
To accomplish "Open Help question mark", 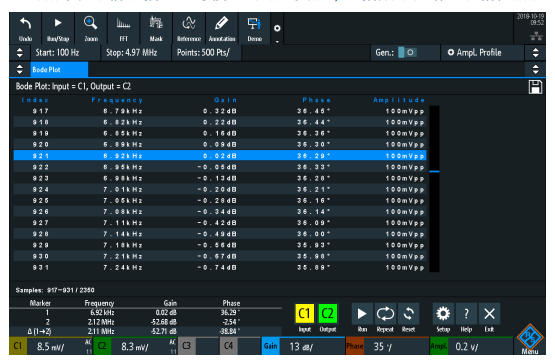I will click(x=466, y=314).
